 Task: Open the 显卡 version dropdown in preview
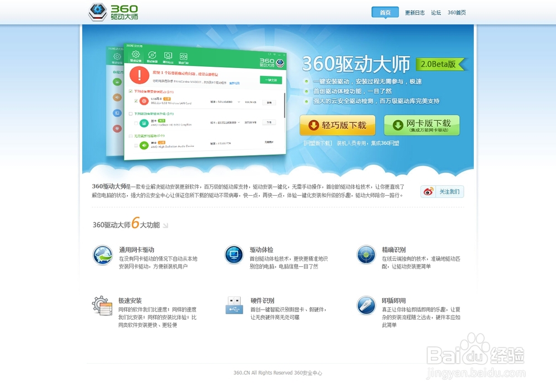(x=239, y=122)
